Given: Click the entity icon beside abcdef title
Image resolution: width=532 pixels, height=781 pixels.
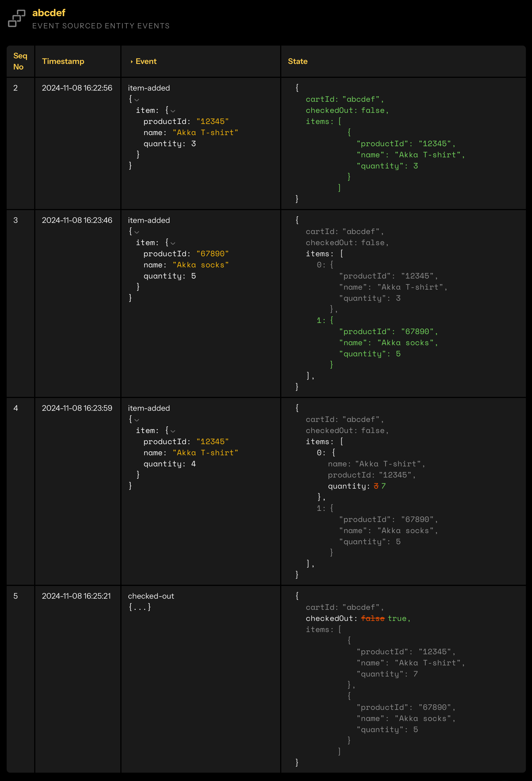Looking at the screenshot, I should tap(16, 19).
